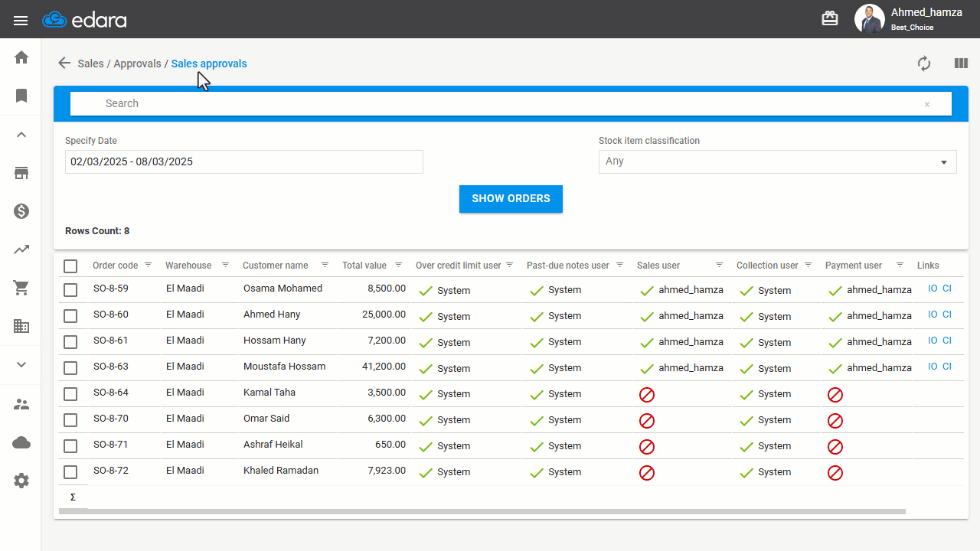The width and height of the screenshot is (980, 551).
Task: Go to Sales breadcrumb link
Action: pos(90,64)
